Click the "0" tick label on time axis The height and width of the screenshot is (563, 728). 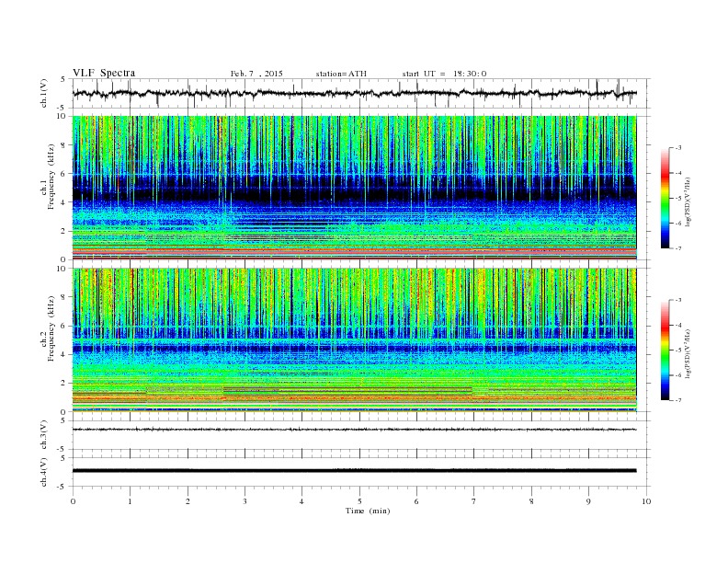[x=73, y=501]
